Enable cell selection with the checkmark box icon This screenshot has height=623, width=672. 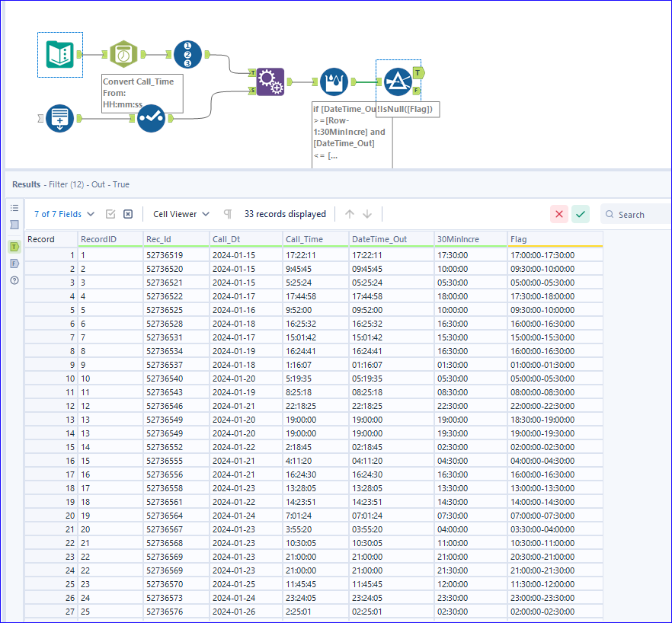click(x=109, y=214)
